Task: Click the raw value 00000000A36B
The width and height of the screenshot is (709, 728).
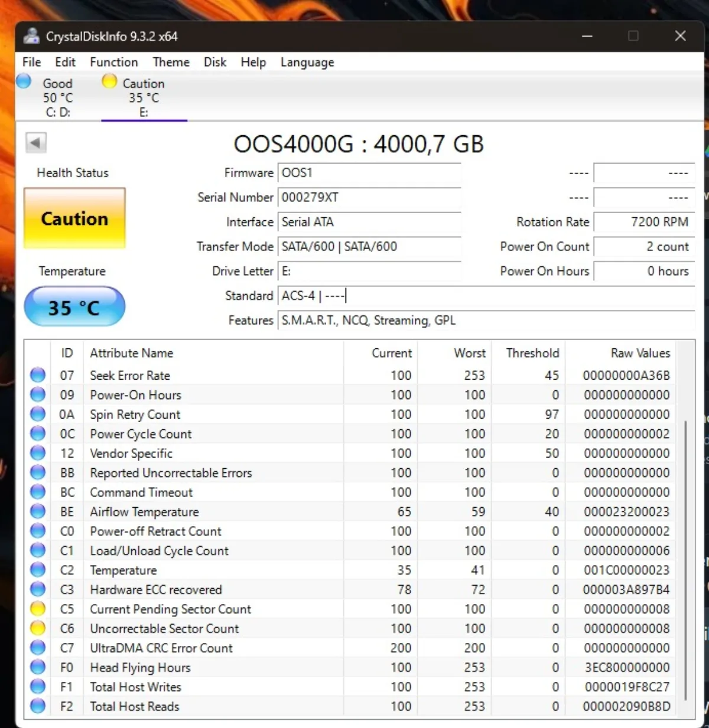Action: tap(626, 375)
